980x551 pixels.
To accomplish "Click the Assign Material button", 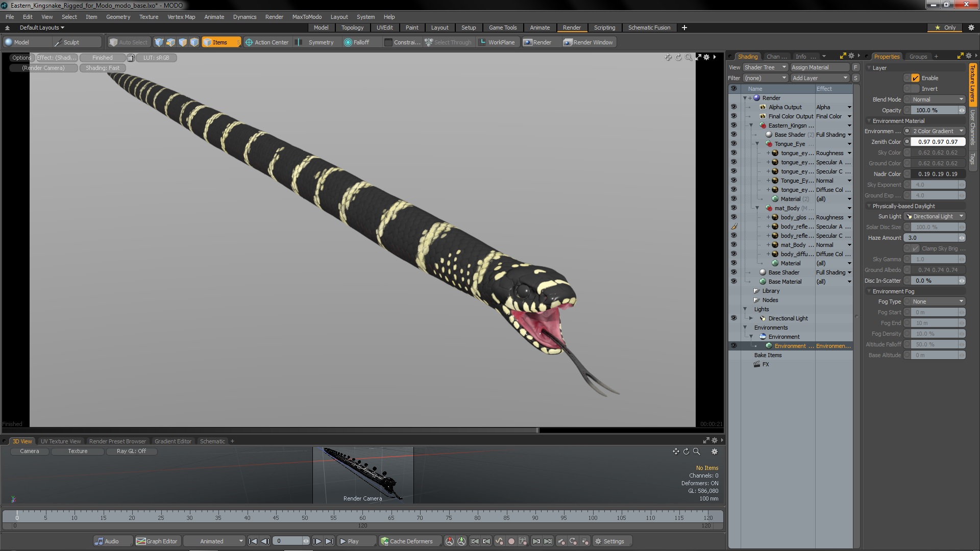I will click(820, 67).
